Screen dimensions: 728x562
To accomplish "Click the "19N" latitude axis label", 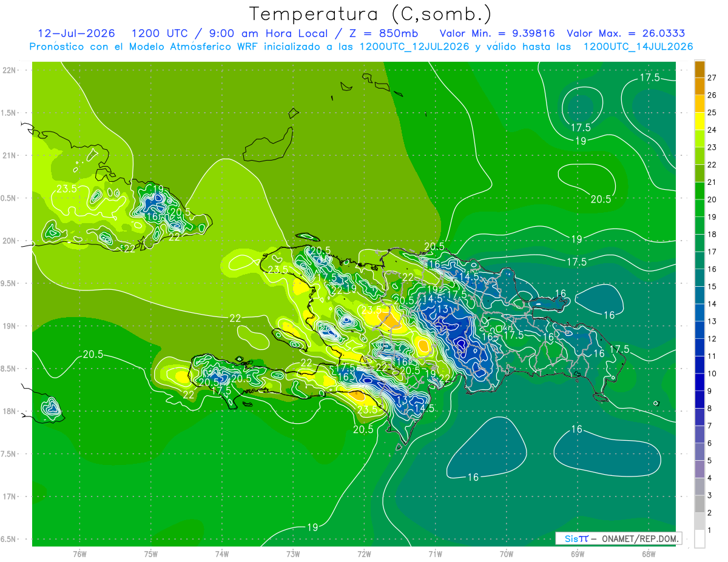I will (x=10, y=326).
